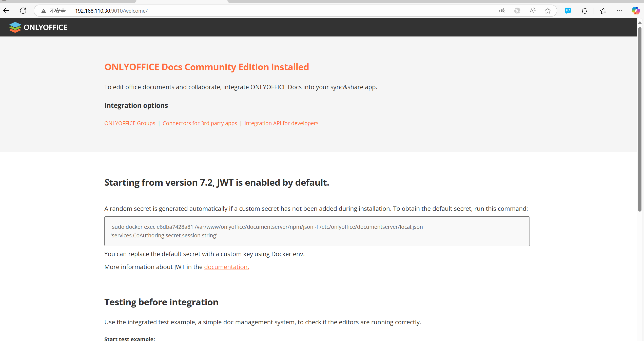Screen dimensions: 644x341
Task: Click heading 'ONLYOFFICE Docs Community Edition installed'
Action: [x=207, y=67]
